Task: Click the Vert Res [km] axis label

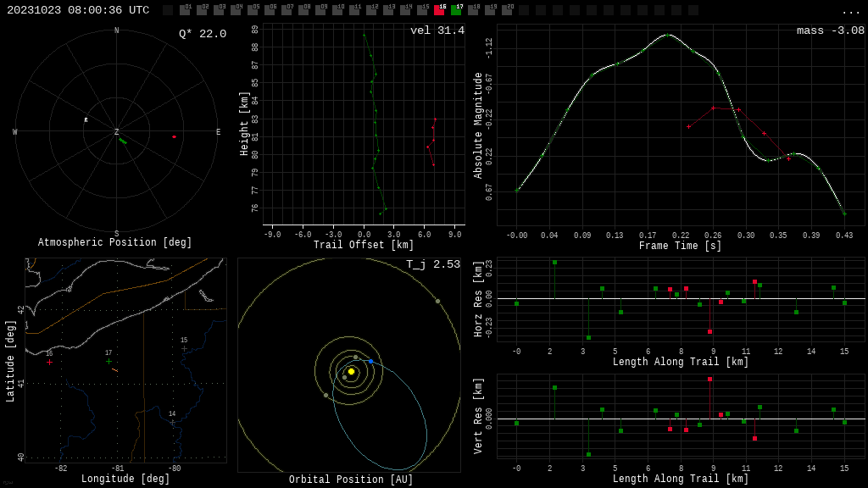Action: click(478, 416)
